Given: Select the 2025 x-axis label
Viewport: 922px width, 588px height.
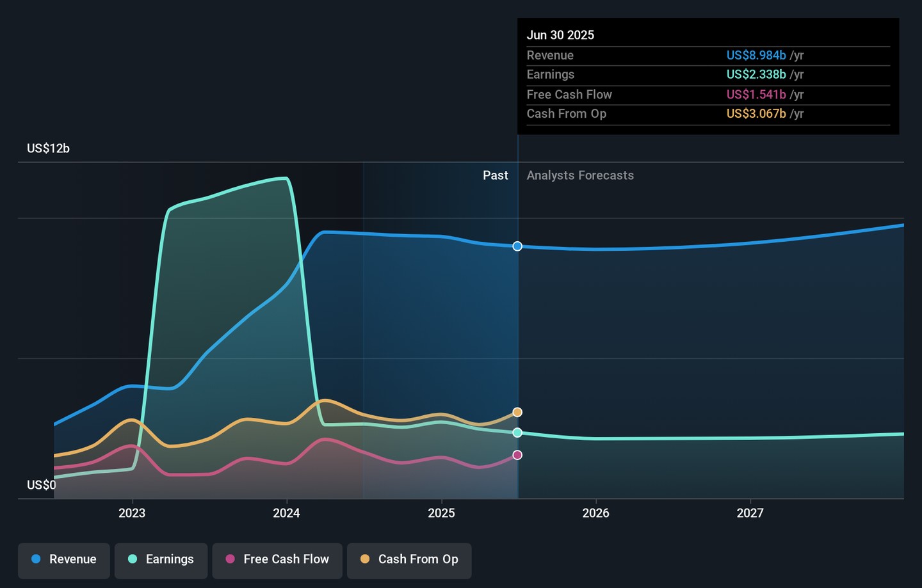Looking at the screenshot, I should (x=441, y=513).
